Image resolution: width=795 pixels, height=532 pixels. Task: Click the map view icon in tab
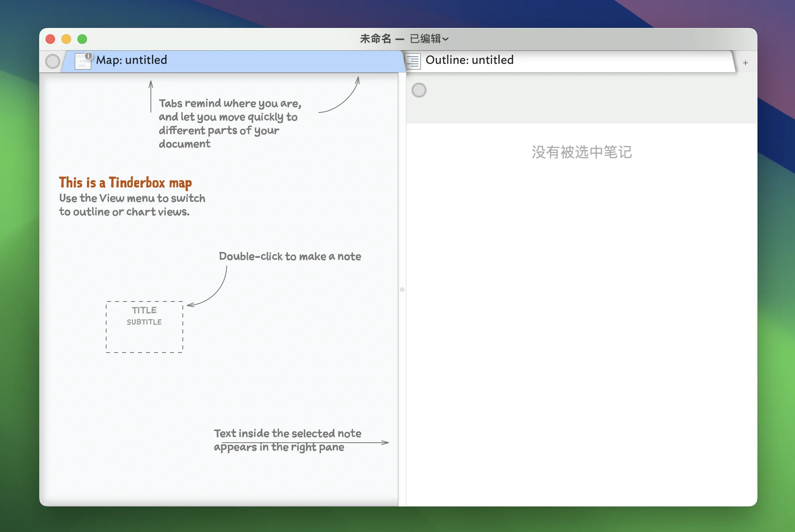[x=83, y=61]
